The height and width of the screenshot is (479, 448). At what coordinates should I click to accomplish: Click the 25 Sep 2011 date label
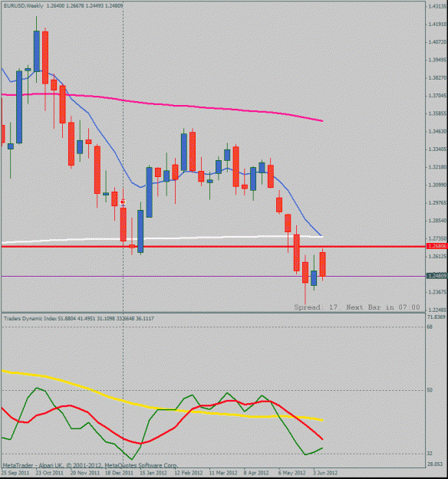pyautogui.click(x=15, y=473)
